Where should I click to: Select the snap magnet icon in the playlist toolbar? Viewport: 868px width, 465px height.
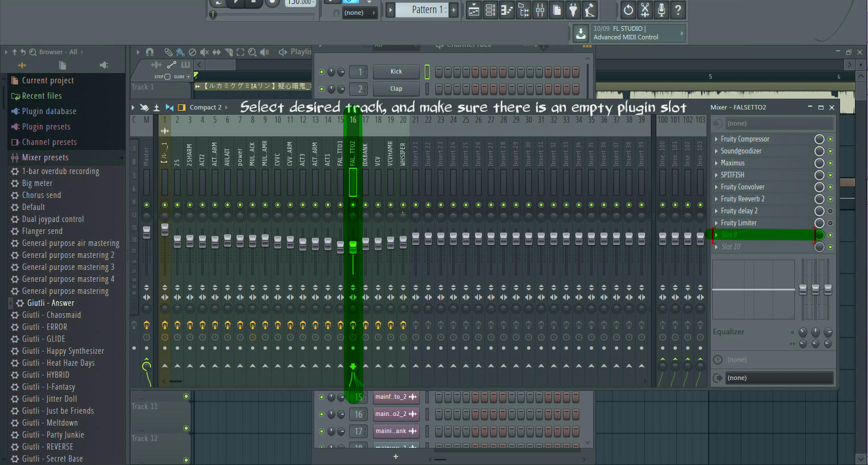(x=149, y=52)
